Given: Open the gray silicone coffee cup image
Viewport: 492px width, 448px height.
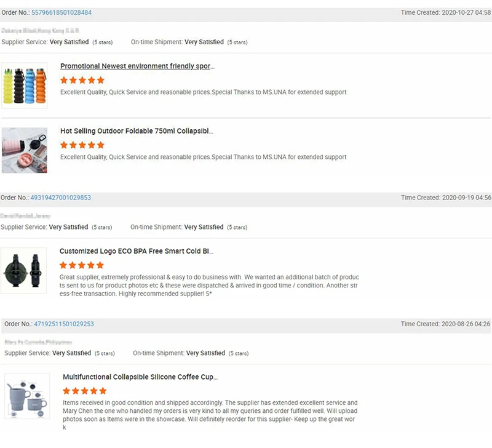Looking at the screenshot, I should (x=27, y=396).
